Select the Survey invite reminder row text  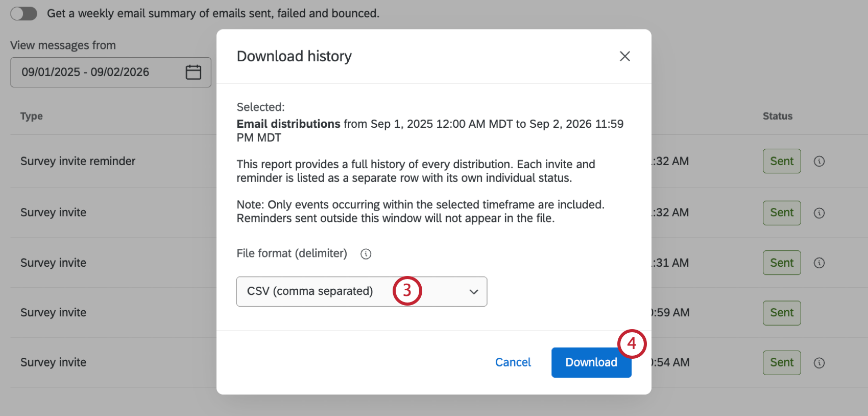[x=78, y=161]
